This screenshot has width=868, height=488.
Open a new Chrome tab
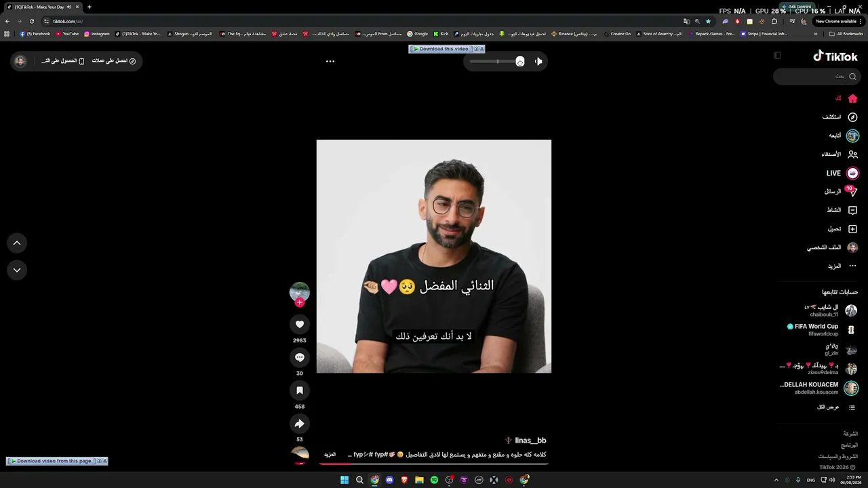coord(89,7)
